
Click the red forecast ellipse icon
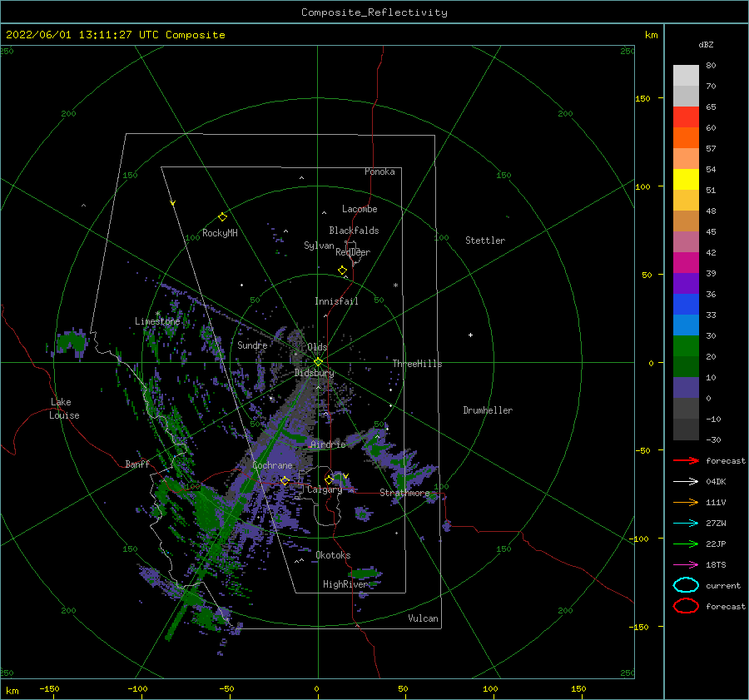(686, 606)
